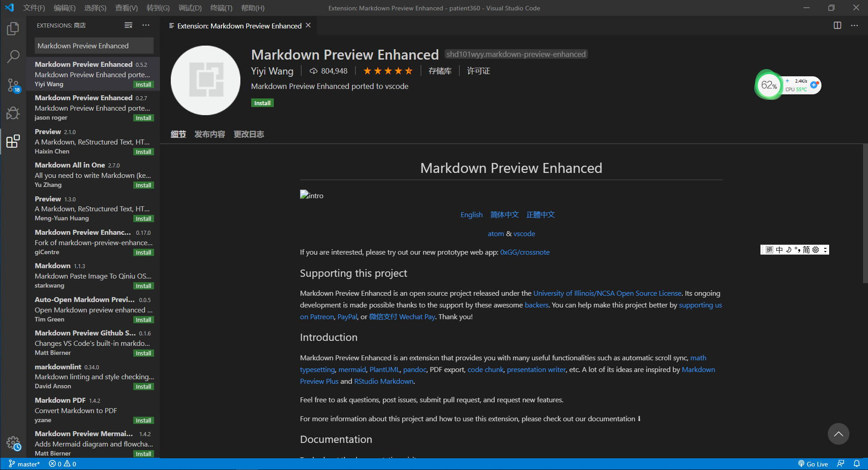
Task: Open the feedback icon in status bar
Action: click(x=840, y=464)
